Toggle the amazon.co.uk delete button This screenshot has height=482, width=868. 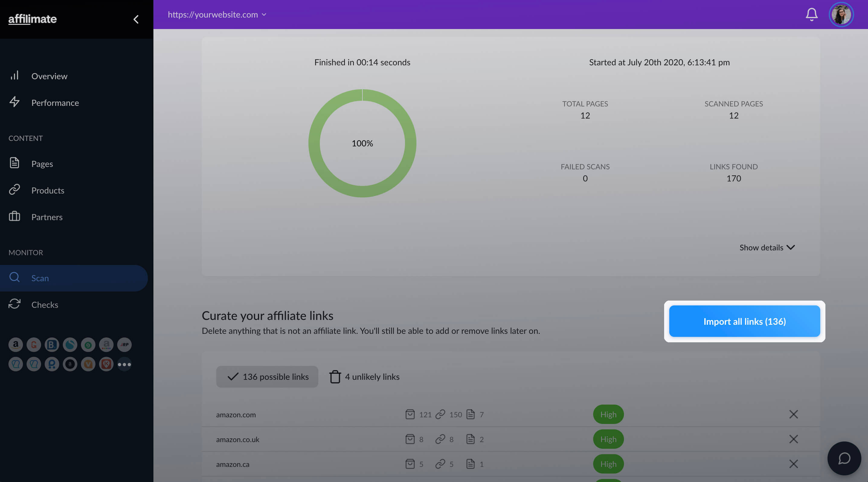point(793,439)
